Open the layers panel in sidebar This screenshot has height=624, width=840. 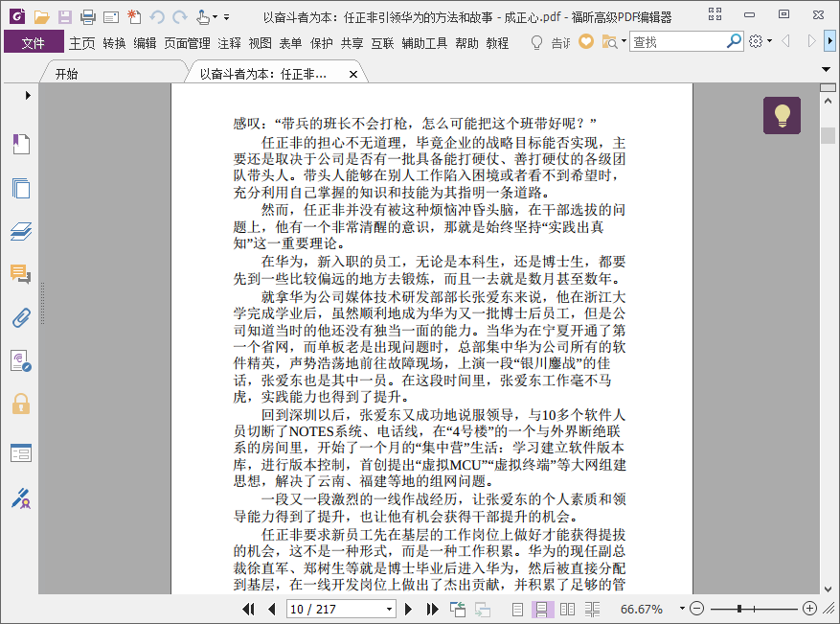pos(21,232)
